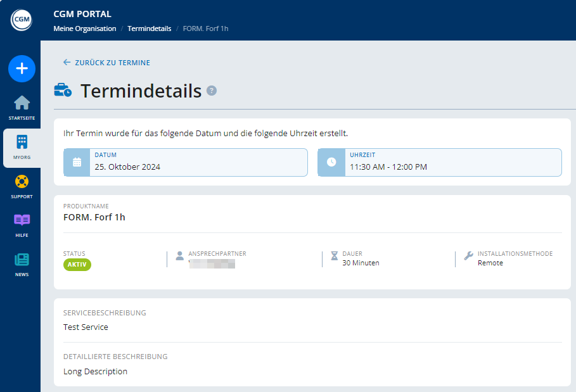This screenshot has width=576, height=392.
Task: Click the Termindetails briefcase header icon
Action: (x=63, y=90)
